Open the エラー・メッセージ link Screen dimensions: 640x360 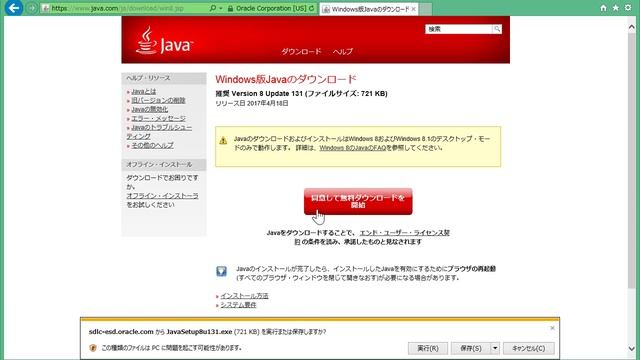[158, 118]
